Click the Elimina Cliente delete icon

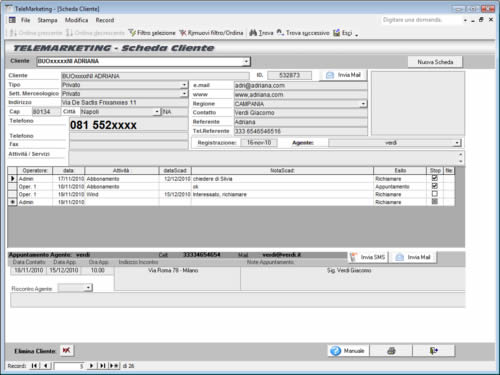pos(67,350)
